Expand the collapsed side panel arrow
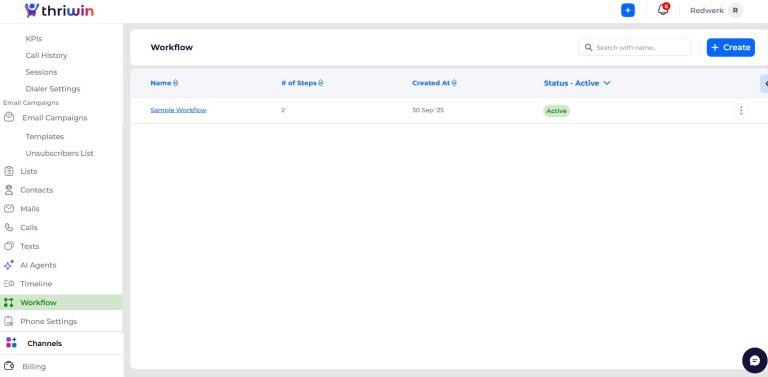 coord(765,84)
